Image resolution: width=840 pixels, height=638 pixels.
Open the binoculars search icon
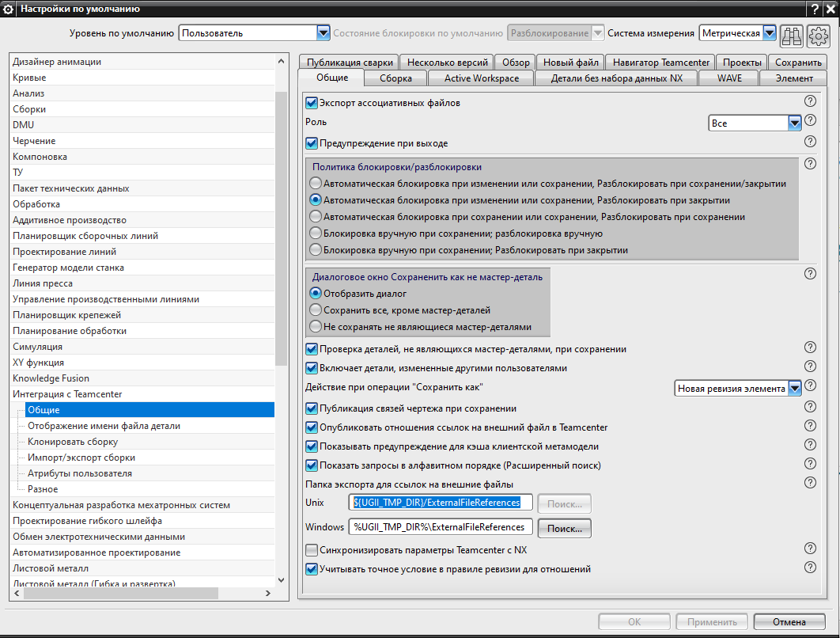point(791,36)
